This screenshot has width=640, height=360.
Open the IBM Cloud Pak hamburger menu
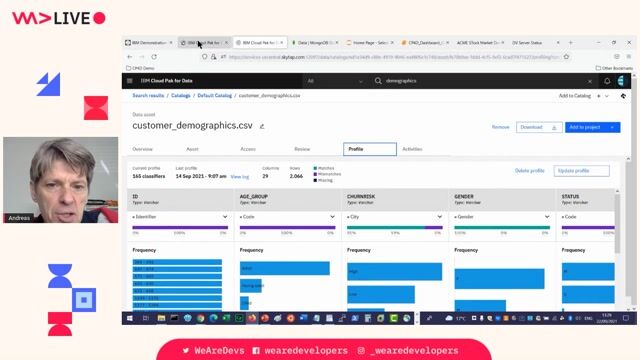[130, 81]
